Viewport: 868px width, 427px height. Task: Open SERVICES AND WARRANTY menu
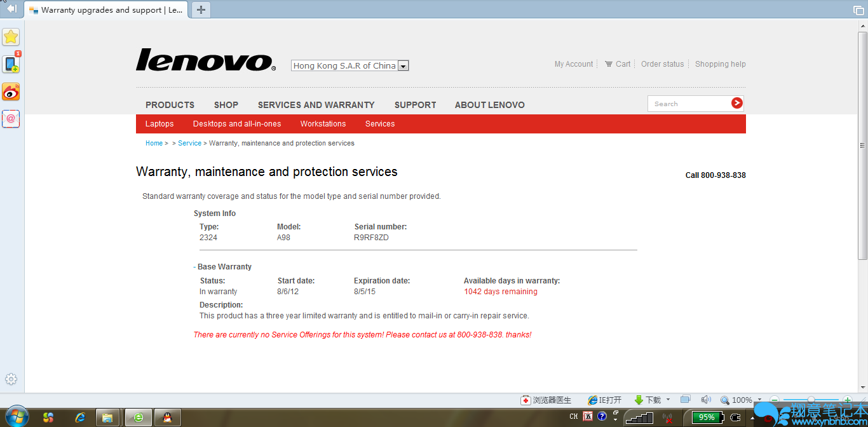pos(316,105)
